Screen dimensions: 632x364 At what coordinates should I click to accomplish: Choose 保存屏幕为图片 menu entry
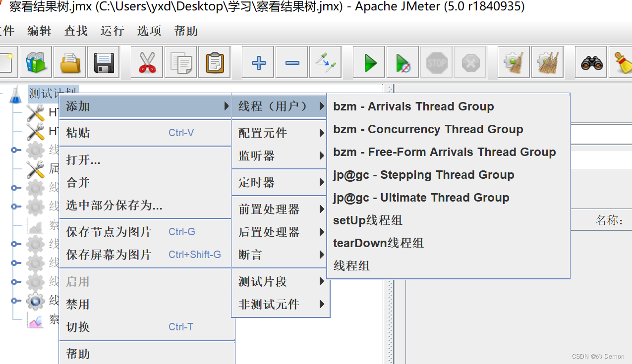pyautogui.click(x=145, y=255)
